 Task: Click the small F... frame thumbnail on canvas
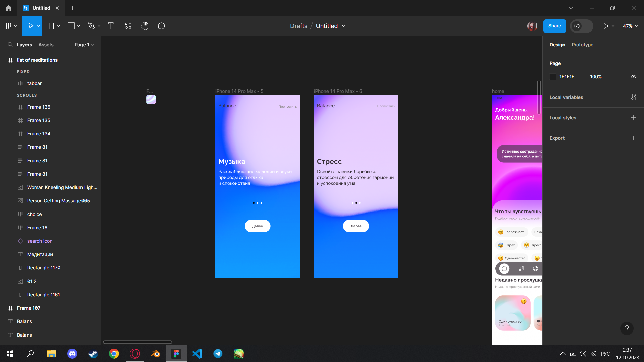[x=151, y=100]
